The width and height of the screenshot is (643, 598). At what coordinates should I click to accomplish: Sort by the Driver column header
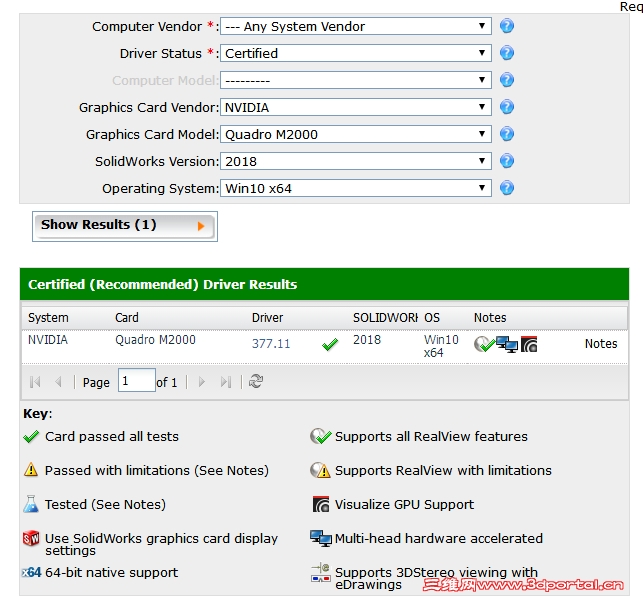pos(297,317)
